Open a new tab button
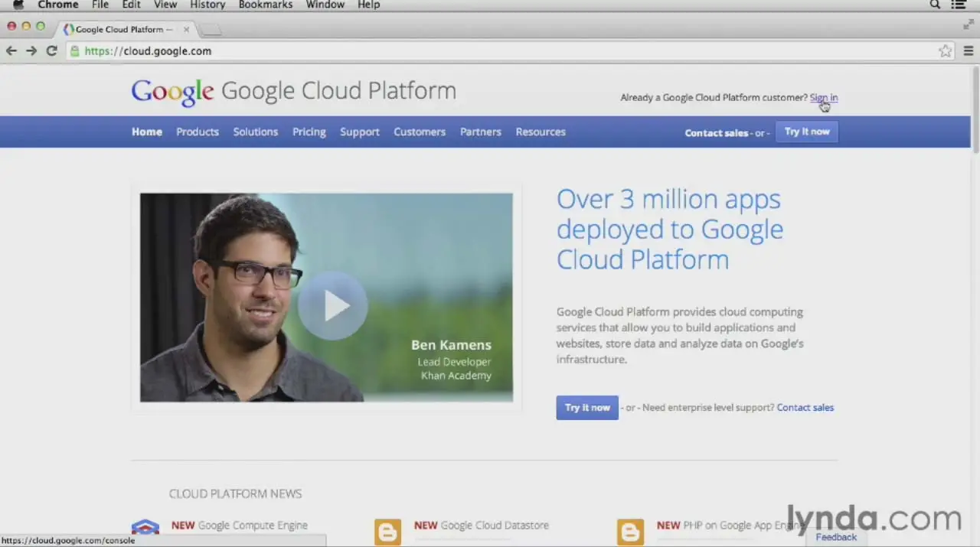 pos(211,29)
